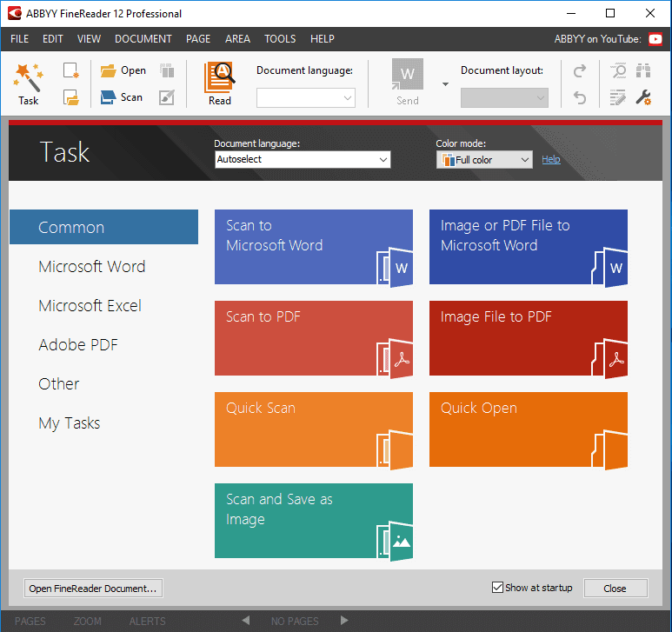The height and width of the screenshot is (632, 672).
Task: Click the edit image icon beside Scan
Action: point(167,97)
